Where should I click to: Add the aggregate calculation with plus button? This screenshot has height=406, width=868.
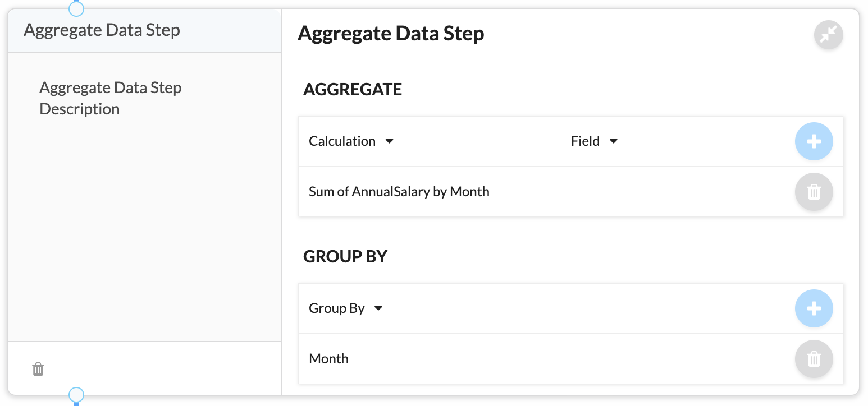(814, 141)
